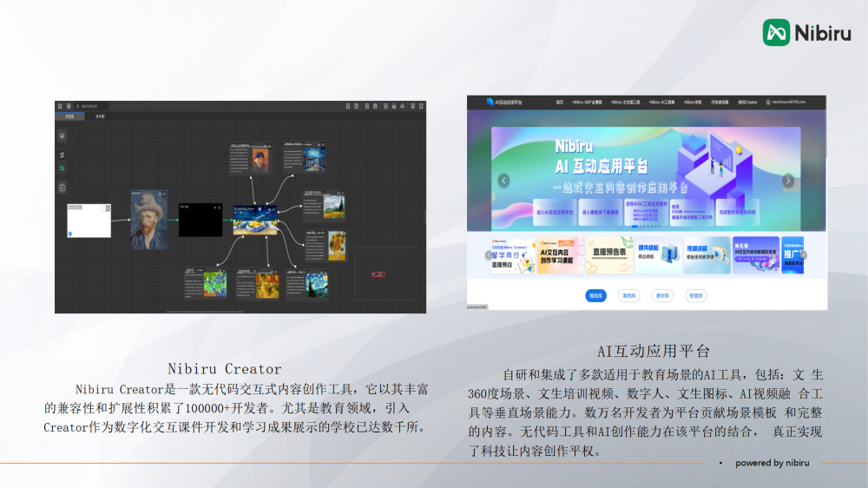The image size is (868, 488).
Task: Open the 第五届 AI交互内容创新国际赛 card
Action: coord(756,255)
